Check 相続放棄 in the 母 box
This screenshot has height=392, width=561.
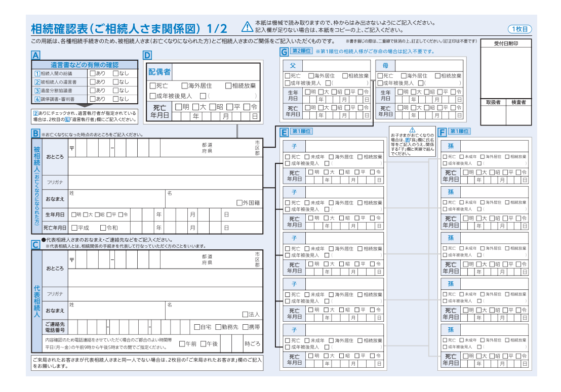[x=437, y=76]
